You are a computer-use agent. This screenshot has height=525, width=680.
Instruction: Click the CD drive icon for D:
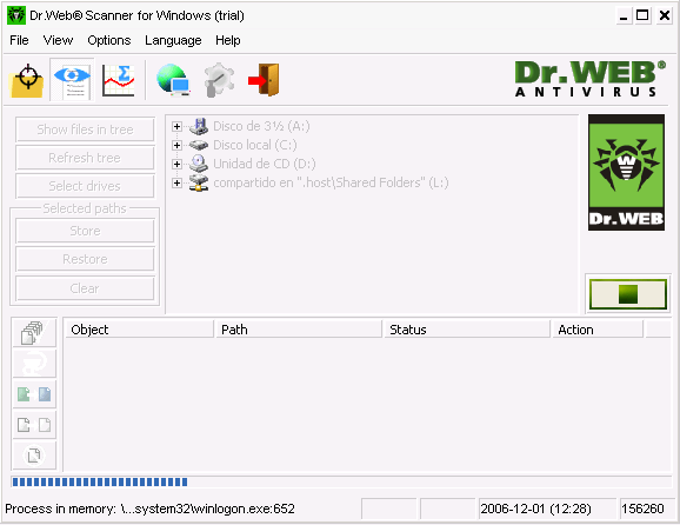click(x=199, y=163)
